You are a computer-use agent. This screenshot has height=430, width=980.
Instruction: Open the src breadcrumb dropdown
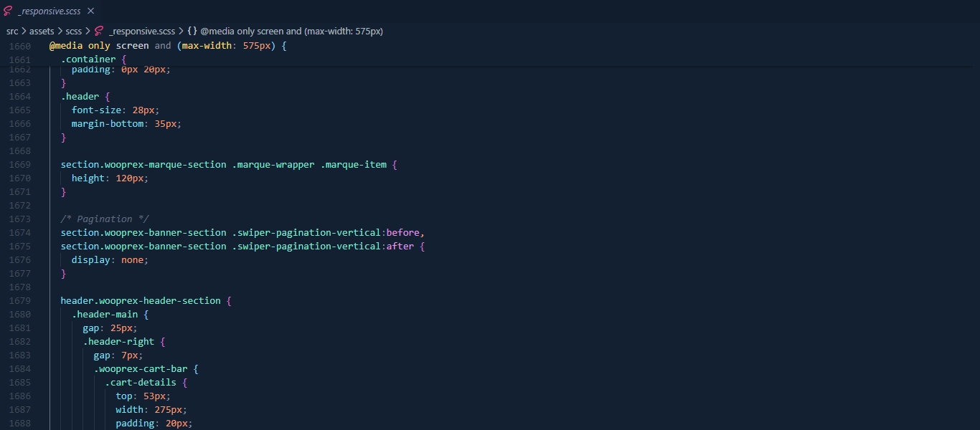(11, 32)
